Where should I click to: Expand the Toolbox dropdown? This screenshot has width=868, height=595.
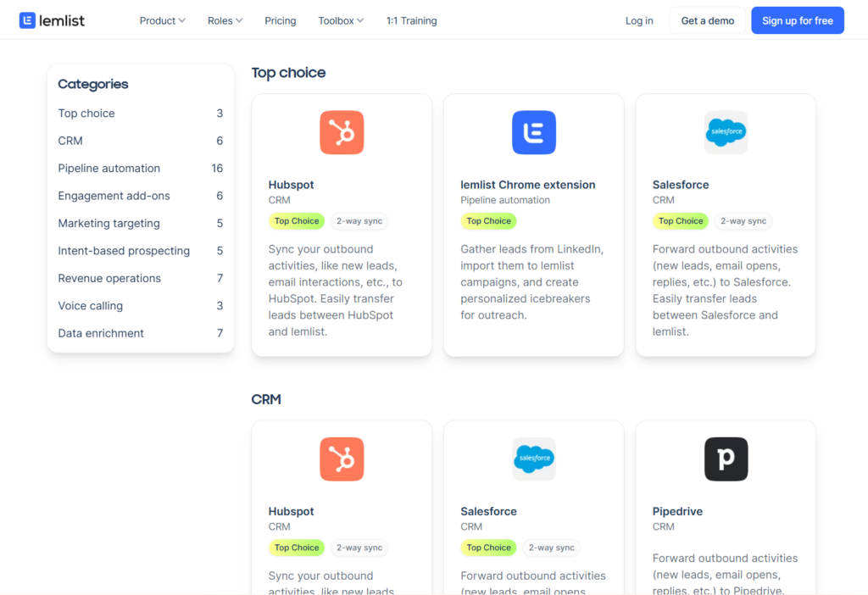point(339,20)
